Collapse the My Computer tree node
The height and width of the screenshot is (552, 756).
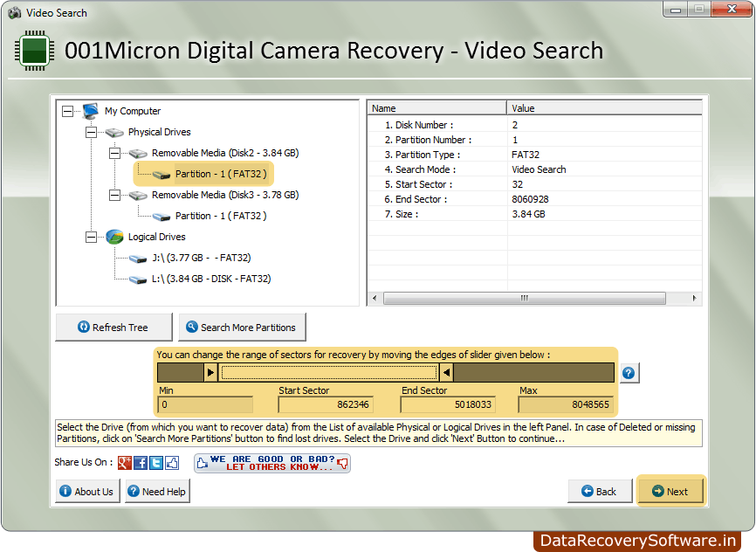[x=68, y=112]
